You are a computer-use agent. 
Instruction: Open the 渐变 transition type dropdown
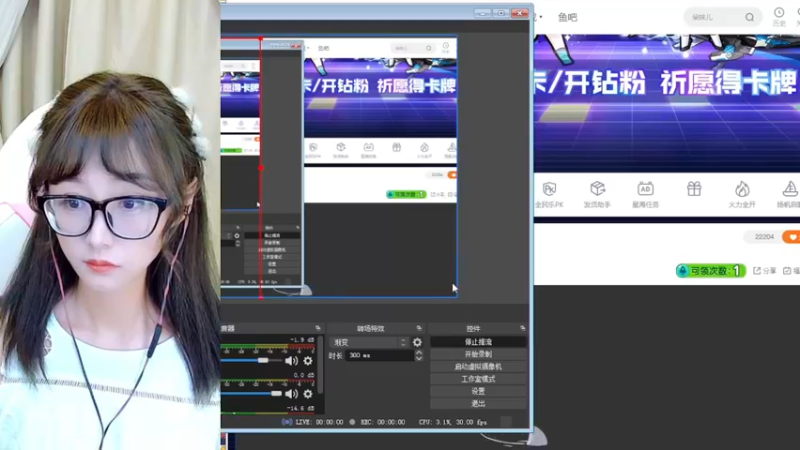click(369, 342)
